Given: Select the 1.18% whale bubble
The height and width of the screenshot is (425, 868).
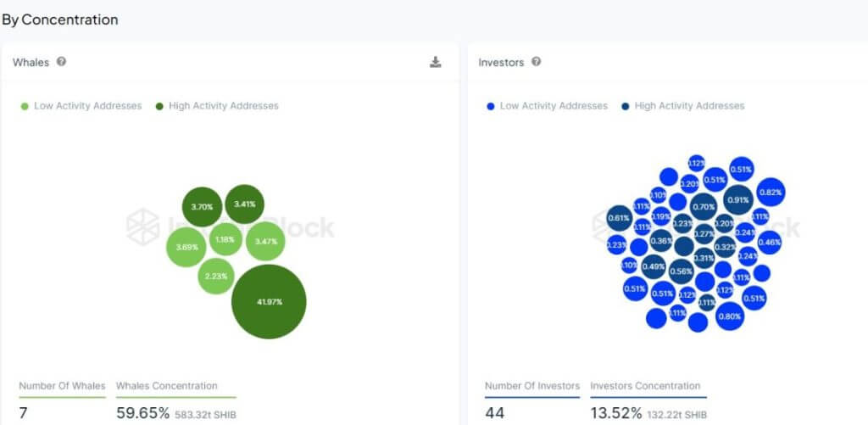Looking at the screenshot, I should (225, 239).
